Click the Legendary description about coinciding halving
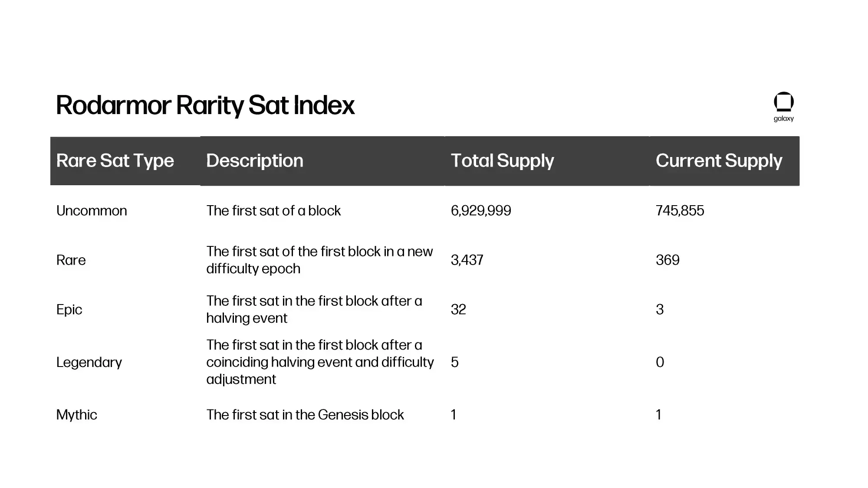This screenshot has height=488, width=868. pyautogui.click(x=320, y=362)
